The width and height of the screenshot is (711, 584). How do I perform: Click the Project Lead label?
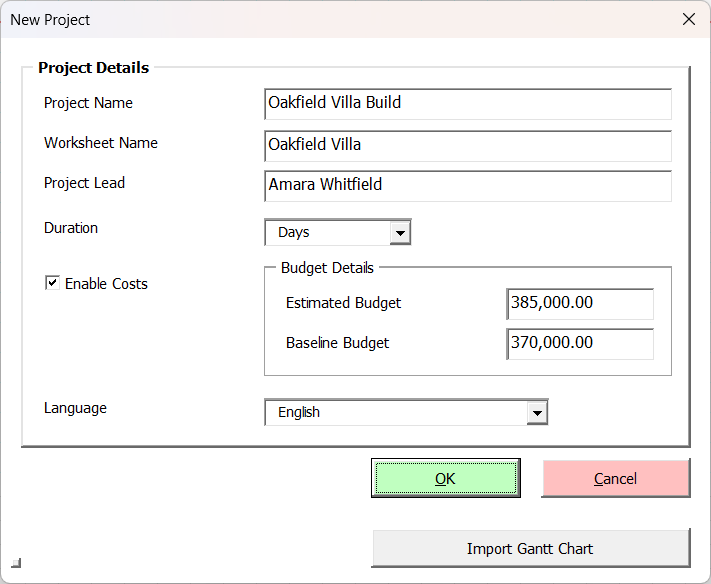pos(84,183)
